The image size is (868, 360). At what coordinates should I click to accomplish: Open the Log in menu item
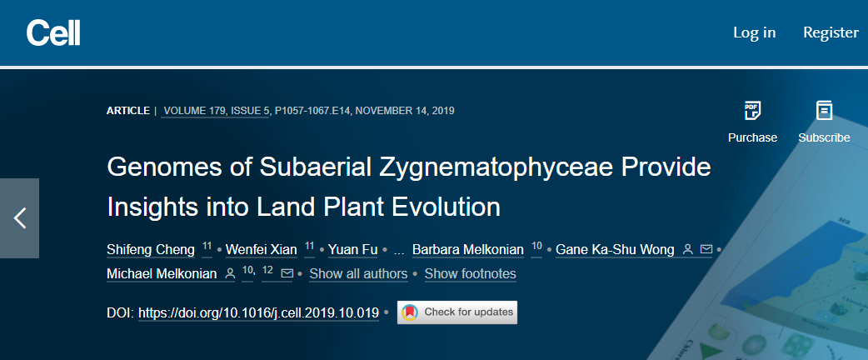click(x=754, y=32)
